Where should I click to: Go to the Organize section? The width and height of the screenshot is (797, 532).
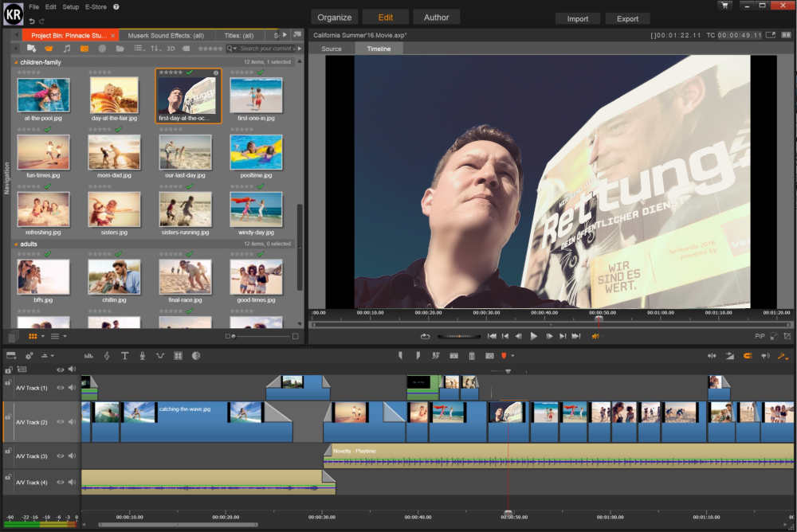(334, 17)
